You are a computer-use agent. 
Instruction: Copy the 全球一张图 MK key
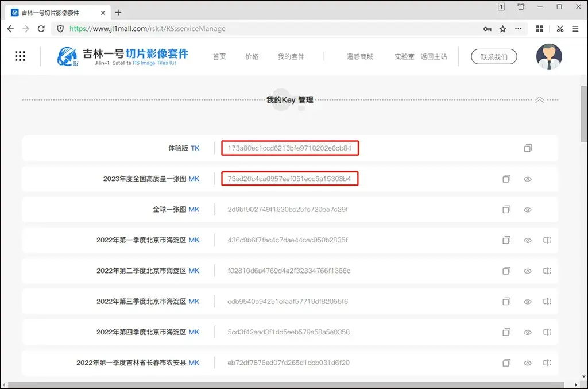click(506, 209)
